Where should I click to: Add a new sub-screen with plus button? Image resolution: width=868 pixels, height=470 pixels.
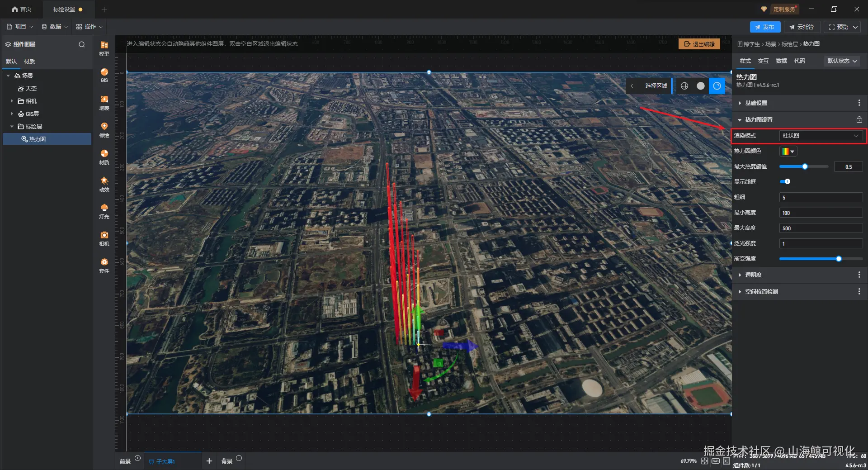(x=209, y=461)
